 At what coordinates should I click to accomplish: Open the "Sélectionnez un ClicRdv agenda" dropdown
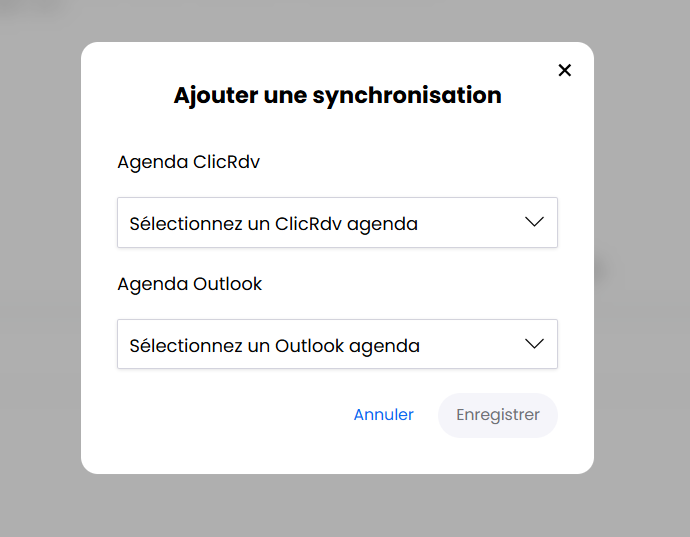337,223
